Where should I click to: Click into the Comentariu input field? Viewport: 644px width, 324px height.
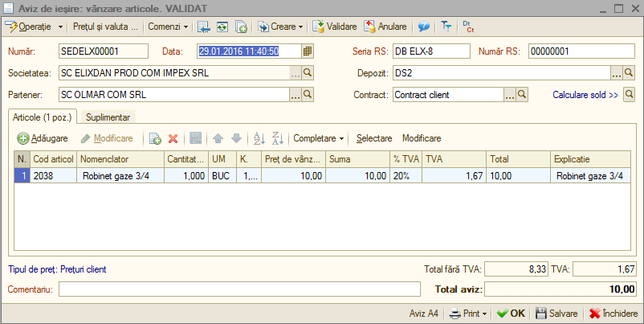click(239, 289)
